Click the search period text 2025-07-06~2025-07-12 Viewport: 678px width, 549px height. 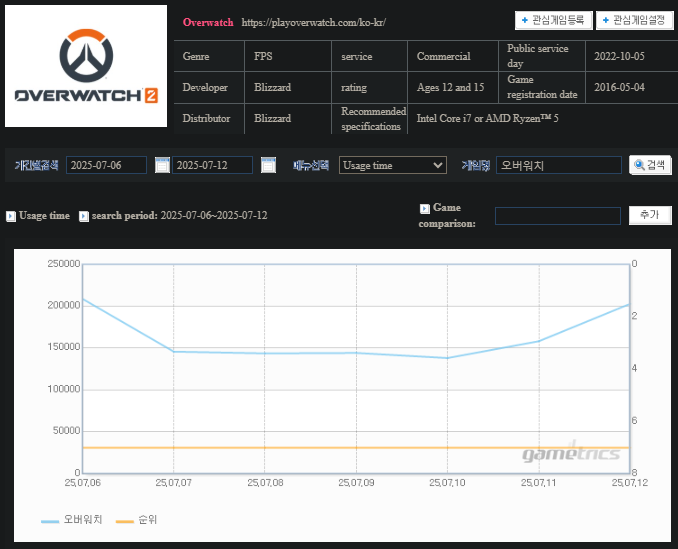[x=214, y=215]
